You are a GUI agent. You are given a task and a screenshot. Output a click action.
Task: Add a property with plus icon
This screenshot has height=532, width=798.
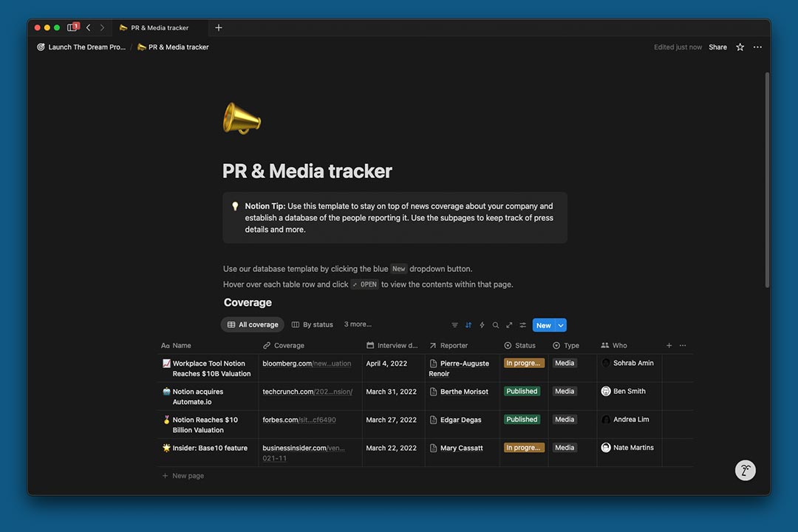[x=669, y=345]
